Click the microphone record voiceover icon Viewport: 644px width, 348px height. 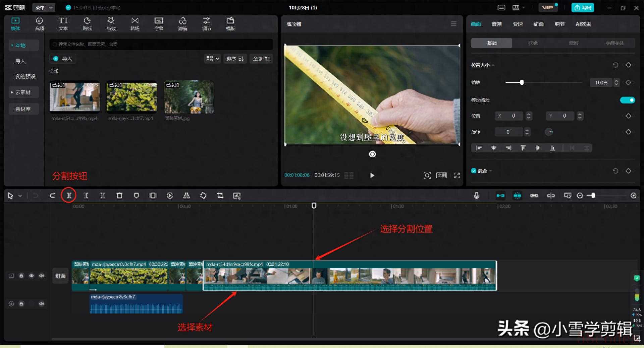477,196
